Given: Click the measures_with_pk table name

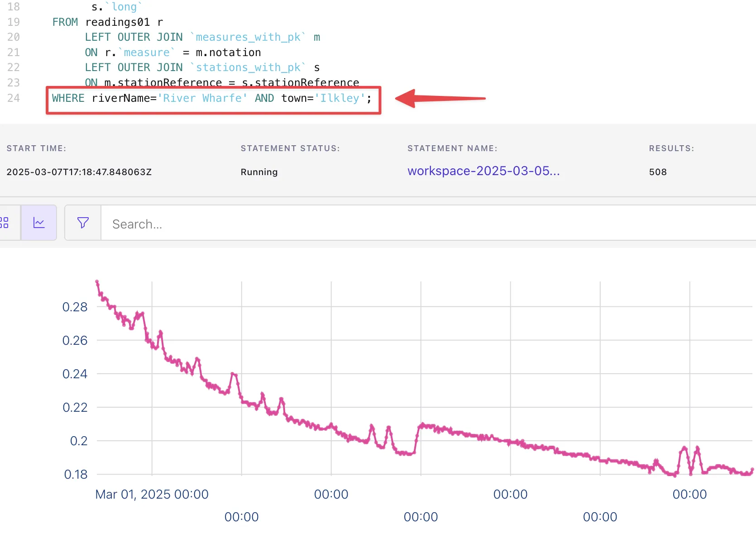Looking at the screenshot, I should [248, 37].
